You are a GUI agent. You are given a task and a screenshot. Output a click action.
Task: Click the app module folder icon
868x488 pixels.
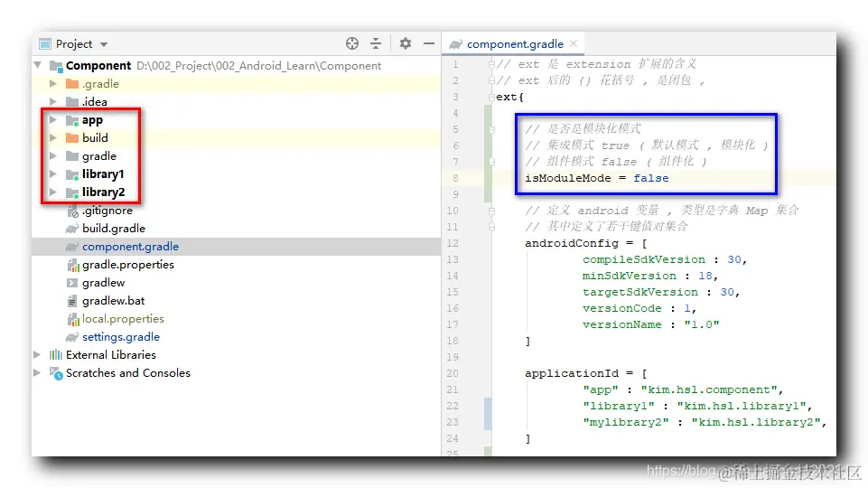[x=72, y=120]
